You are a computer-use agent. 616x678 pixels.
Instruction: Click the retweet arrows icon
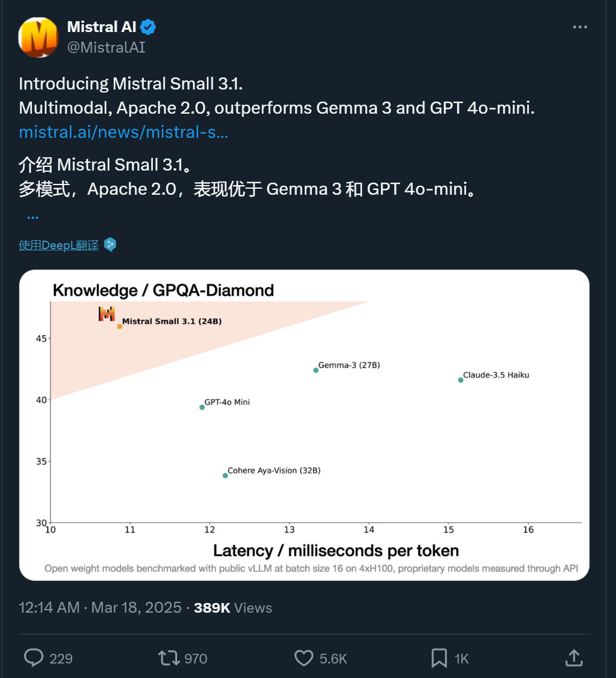(x=169, y=658)
